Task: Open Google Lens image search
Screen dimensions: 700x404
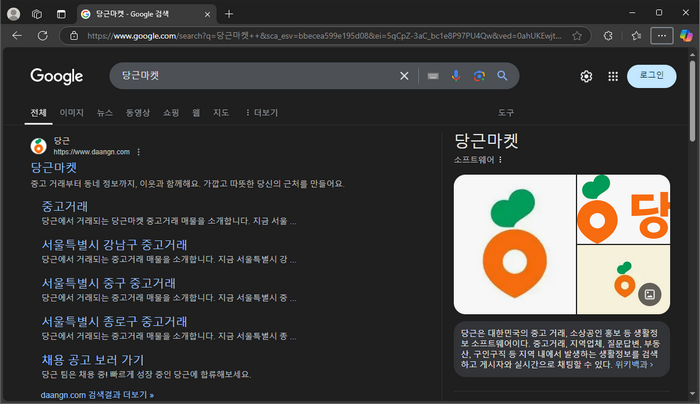Action: [479, 76]
